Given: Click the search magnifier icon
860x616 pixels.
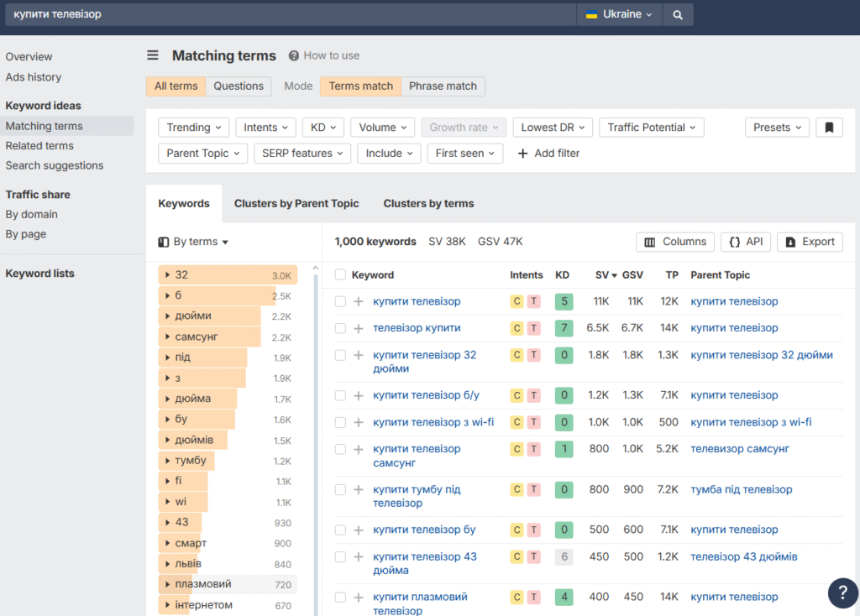Looking at the screenshot, I should (x=678, y=14).
